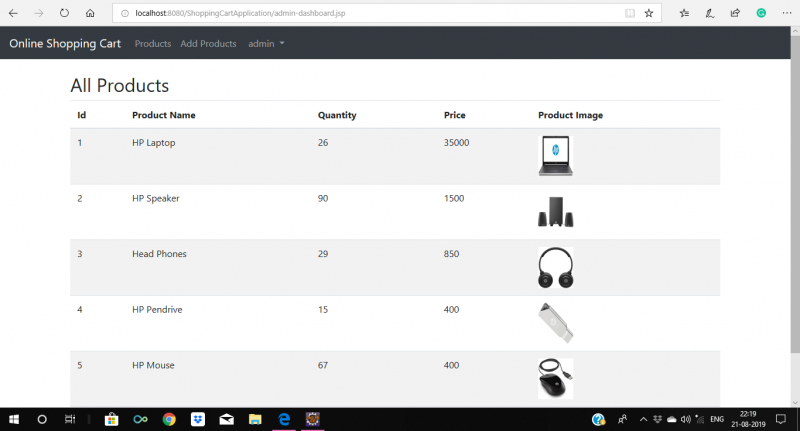This screenshot has width=800, height=431.
Task: Open the Action Center notifications icon
Action: (x=781, y=419)
